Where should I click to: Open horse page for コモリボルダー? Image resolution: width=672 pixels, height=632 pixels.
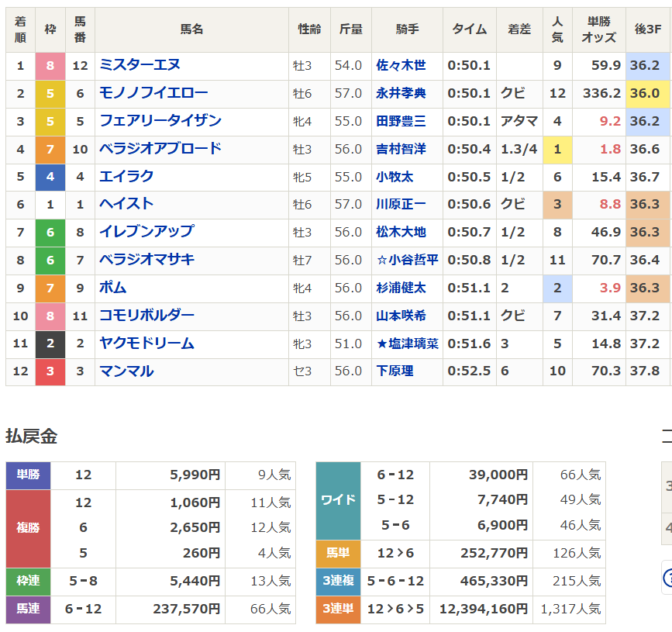[x=146, y=315]
